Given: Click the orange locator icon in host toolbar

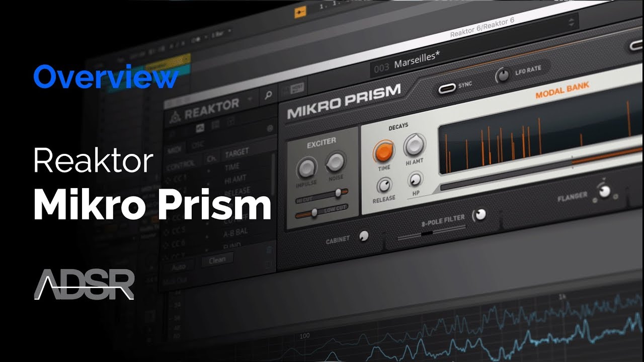Looking at the screenshot, I should (x=300, y=12).
